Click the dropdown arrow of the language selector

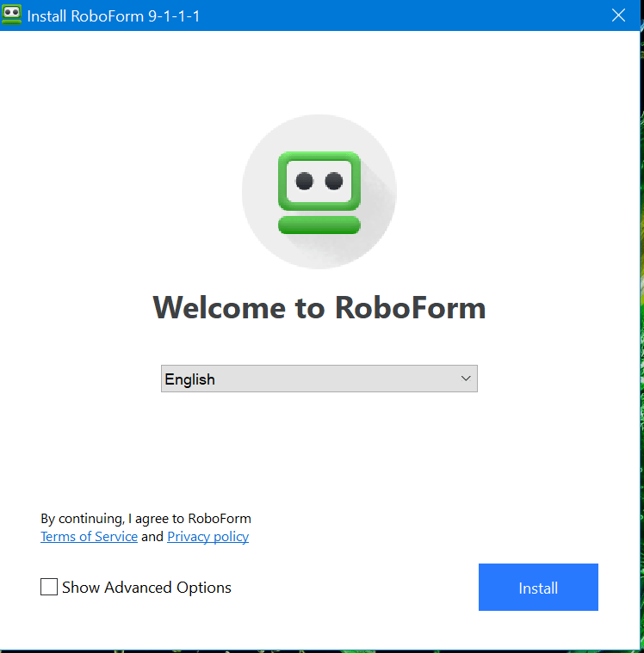[x=466, y=379]
